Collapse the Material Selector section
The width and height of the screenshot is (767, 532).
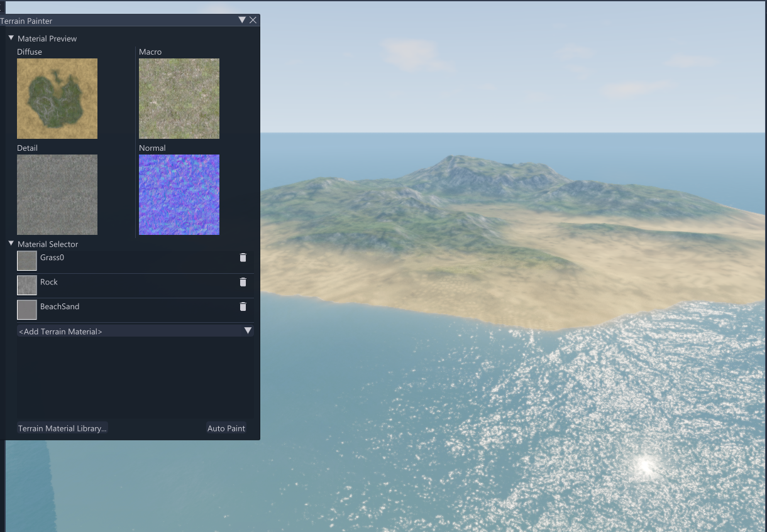(x=11, y=244)
